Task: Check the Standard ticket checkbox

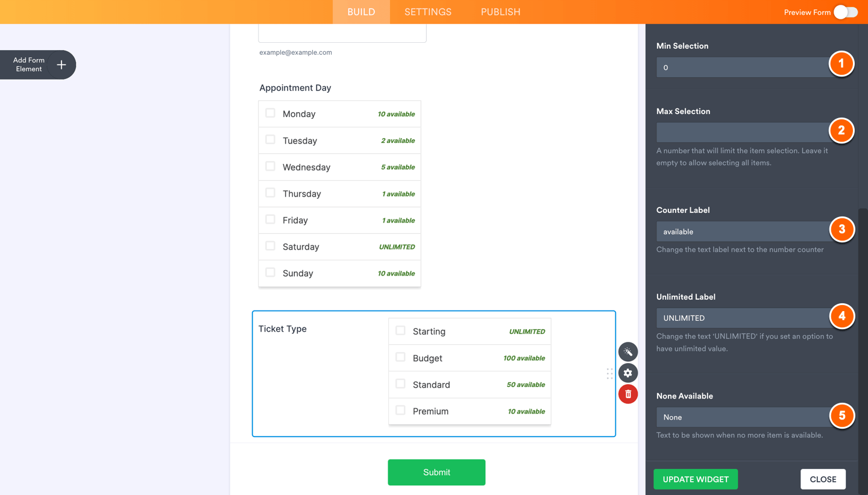Action: [400, 384]
